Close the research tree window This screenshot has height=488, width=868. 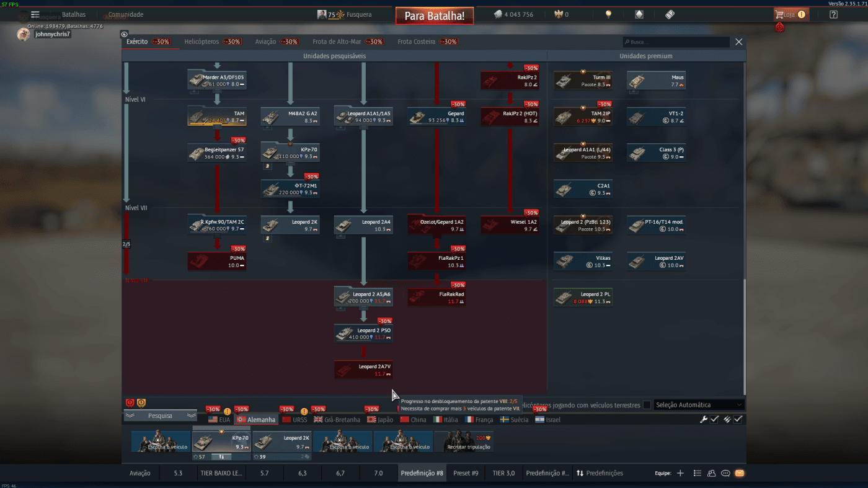(x=738, y=42)
